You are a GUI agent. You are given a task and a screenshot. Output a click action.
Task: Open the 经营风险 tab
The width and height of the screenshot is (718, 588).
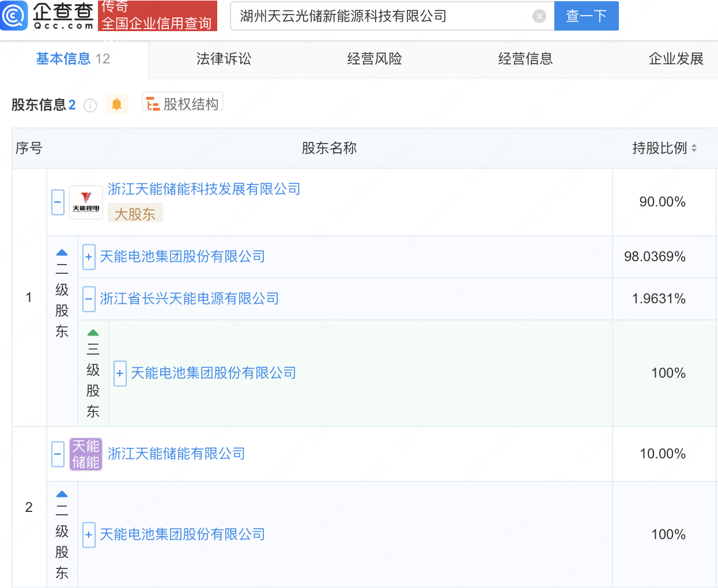coord(375,59)
